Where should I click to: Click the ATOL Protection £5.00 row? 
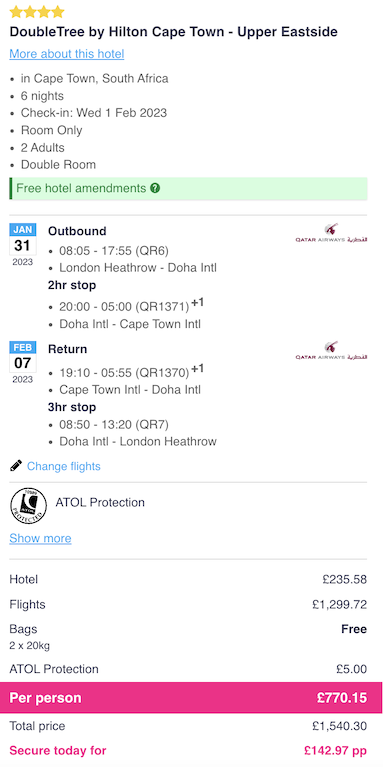click(188, 669)
